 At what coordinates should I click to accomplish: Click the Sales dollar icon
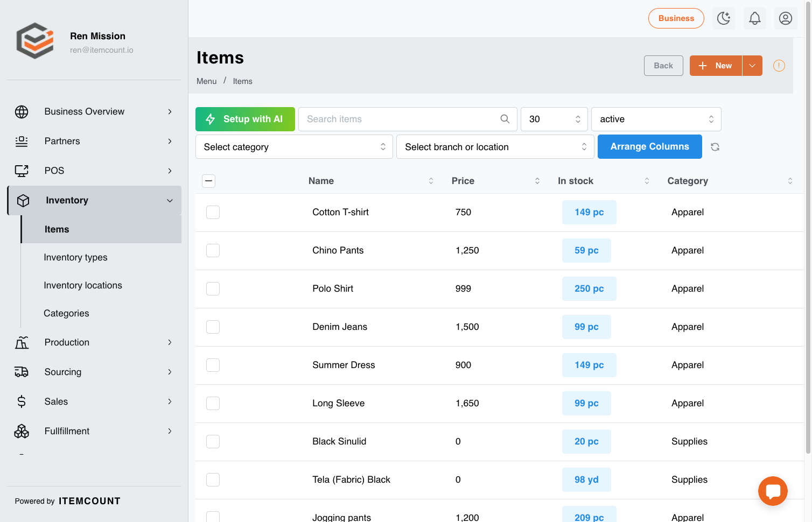pos(22,401)
